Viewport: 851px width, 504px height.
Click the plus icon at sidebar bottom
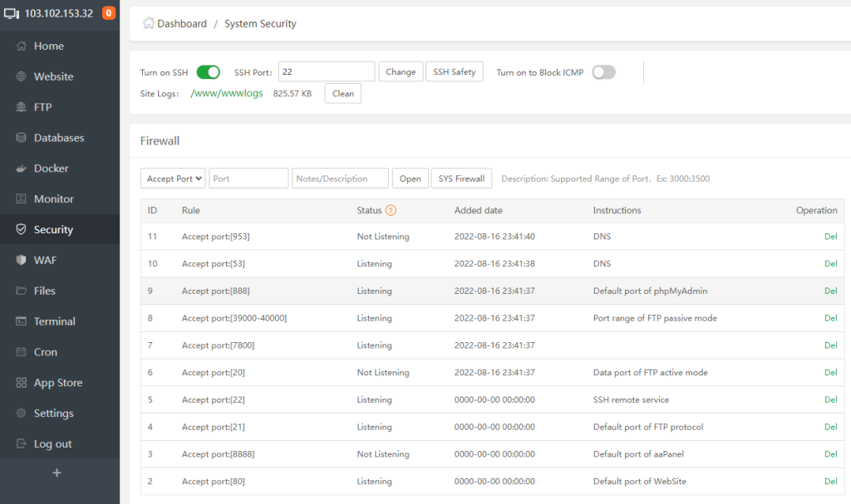(x=57, y=473)
